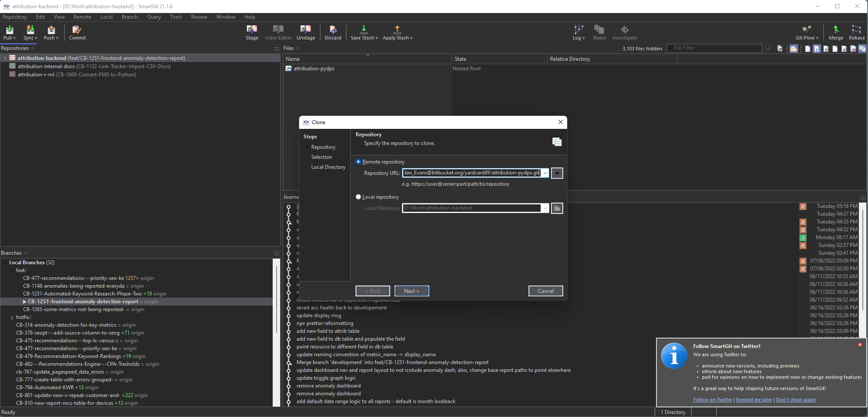Select the Remote repository radio button
This screenshot has width=868, height=417.
click(358, 162)
